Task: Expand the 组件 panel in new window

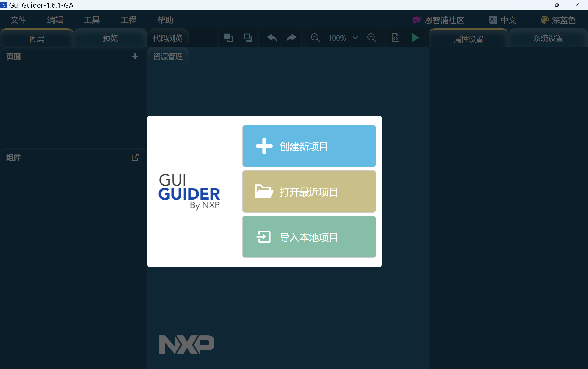Action: pyautogui.click(x=135, y=157)
